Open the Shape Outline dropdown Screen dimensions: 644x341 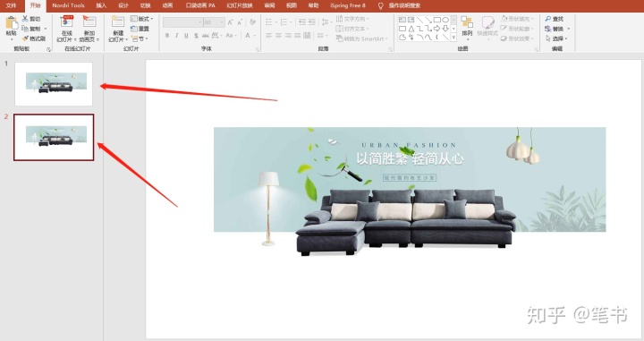pos(517,29)
